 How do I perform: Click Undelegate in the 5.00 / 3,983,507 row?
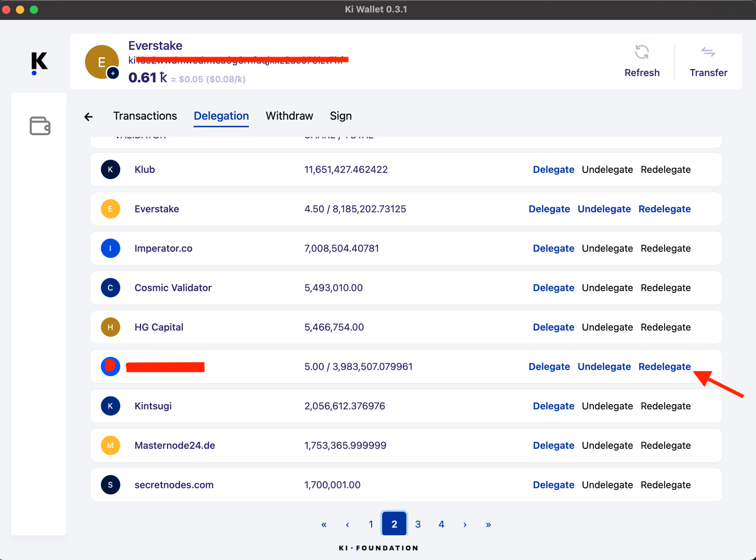coord(604,366)
